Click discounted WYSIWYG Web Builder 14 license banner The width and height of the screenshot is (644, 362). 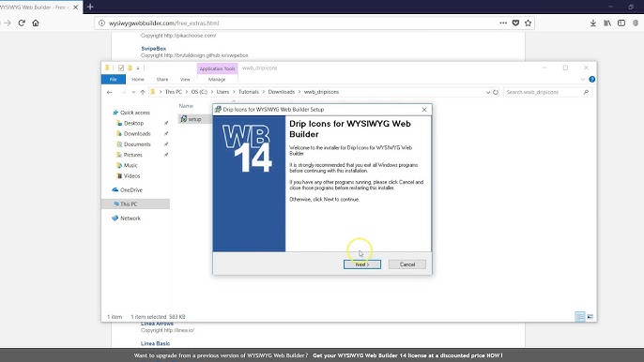407,355
